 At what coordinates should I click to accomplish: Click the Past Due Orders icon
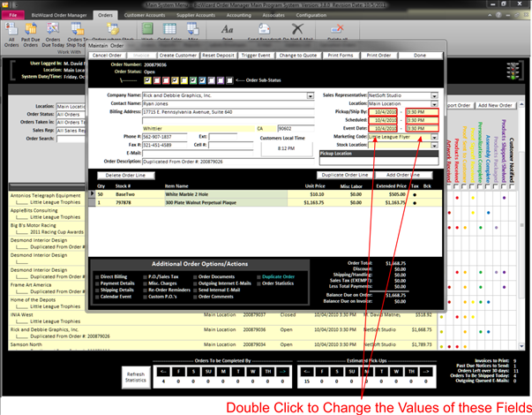click(31, 29)
